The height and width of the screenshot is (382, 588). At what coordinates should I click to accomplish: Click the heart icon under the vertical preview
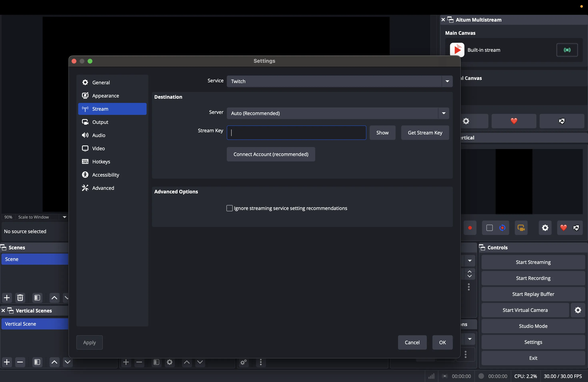pos(563,228)
